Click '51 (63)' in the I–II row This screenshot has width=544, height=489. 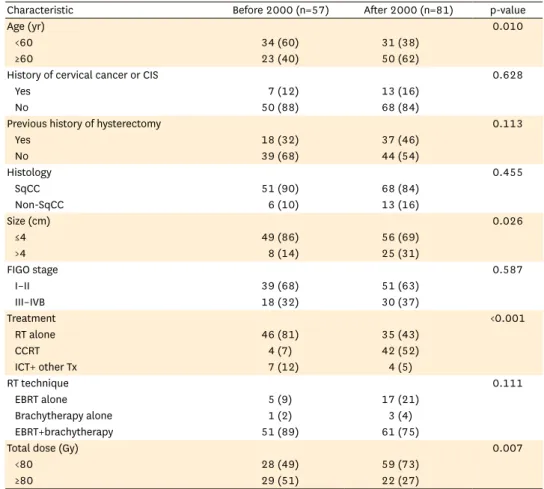point(400,286)
